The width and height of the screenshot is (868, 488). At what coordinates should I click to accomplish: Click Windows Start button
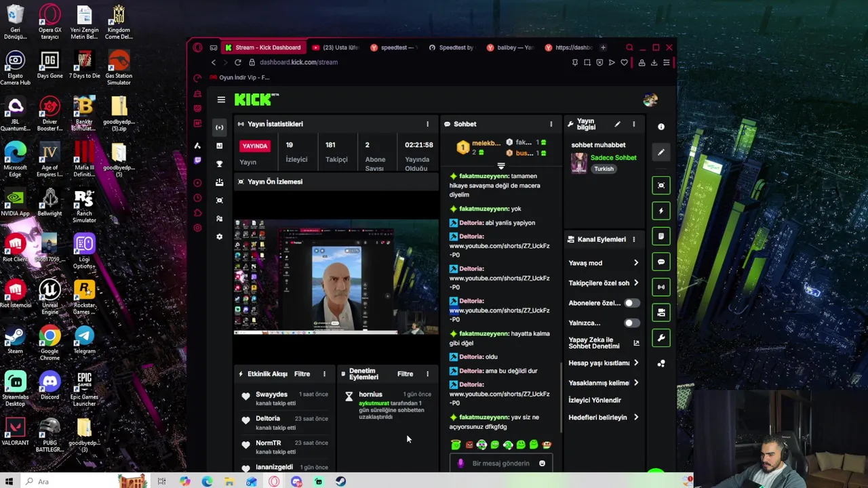pos(9,481)
